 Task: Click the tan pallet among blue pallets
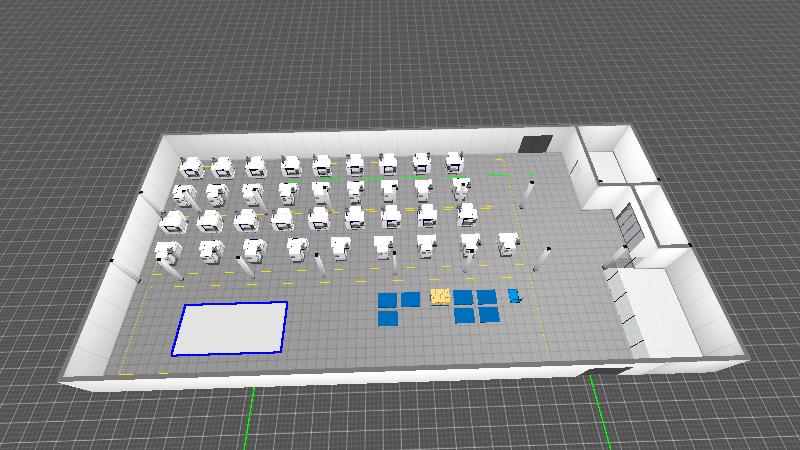(x=440, y=296)
